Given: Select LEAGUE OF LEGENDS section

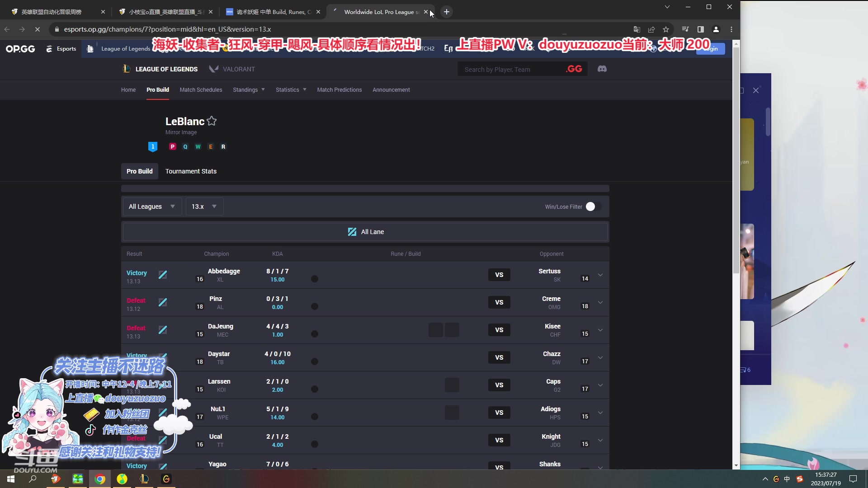Looking at the screenshot, I should pyautogui.click(x=160, y=69).
